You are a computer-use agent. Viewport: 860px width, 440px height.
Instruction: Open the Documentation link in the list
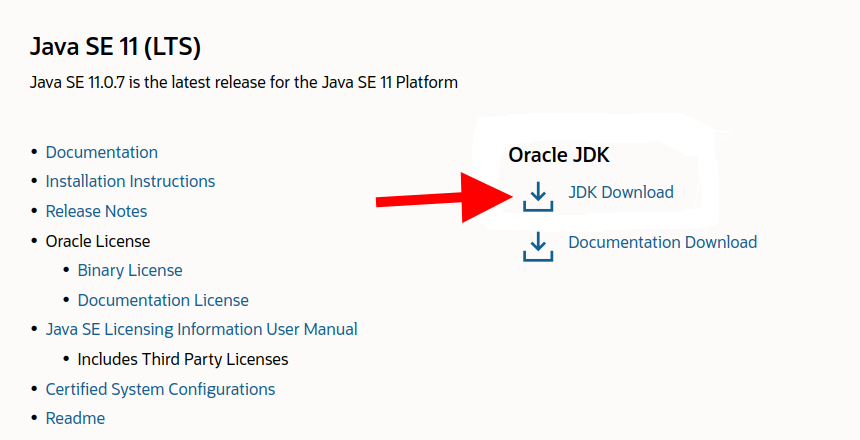(x=101, y=153)
